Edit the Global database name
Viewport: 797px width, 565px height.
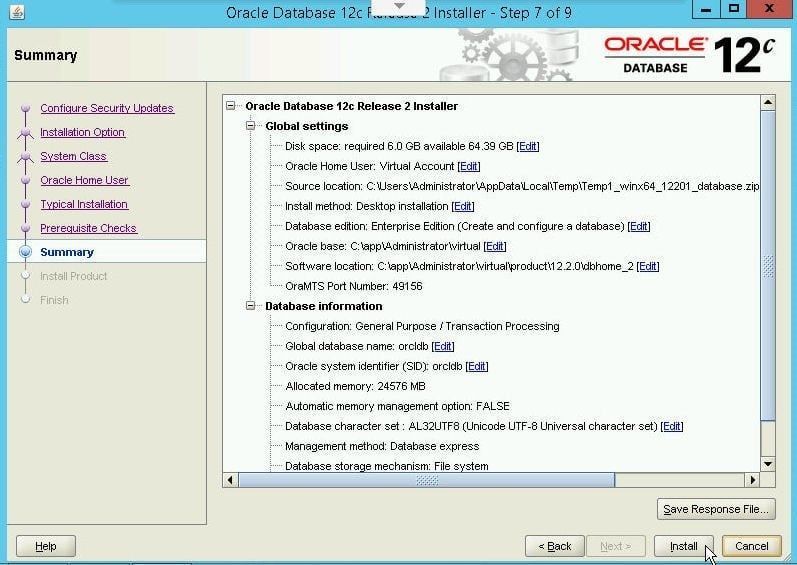point(443,346)
